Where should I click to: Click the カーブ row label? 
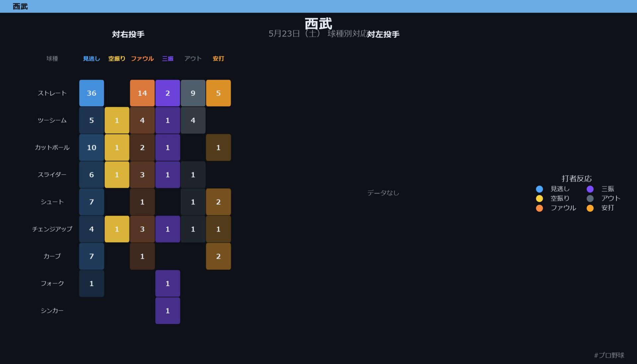point(52,256)
